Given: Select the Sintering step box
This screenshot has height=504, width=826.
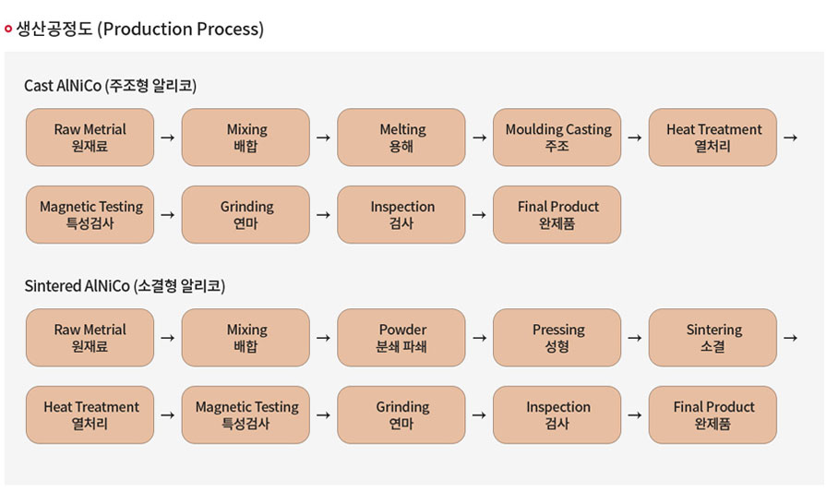Looking at the screenshot, I should point(712,338).
